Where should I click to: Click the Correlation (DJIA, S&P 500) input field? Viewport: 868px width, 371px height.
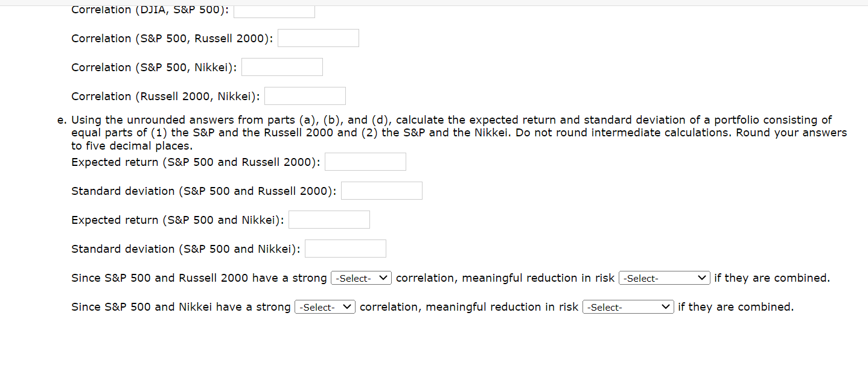click(x=274, y=11)
